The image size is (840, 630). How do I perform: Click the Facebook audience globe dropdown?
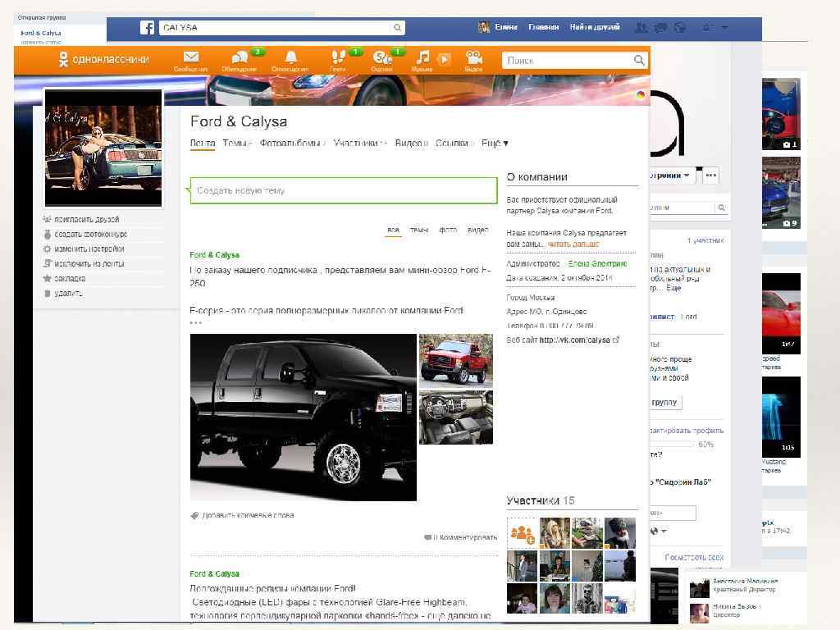[x=658, y=531]
